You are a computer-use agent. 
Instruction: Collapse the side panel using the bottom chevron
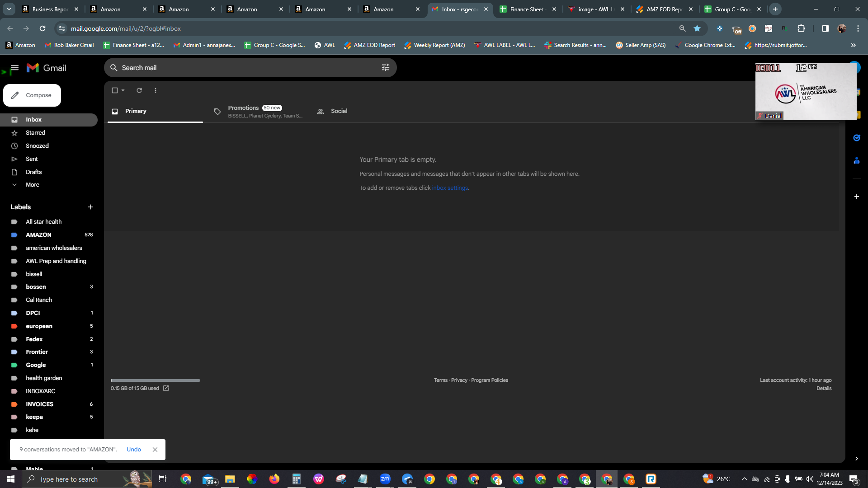857,459
